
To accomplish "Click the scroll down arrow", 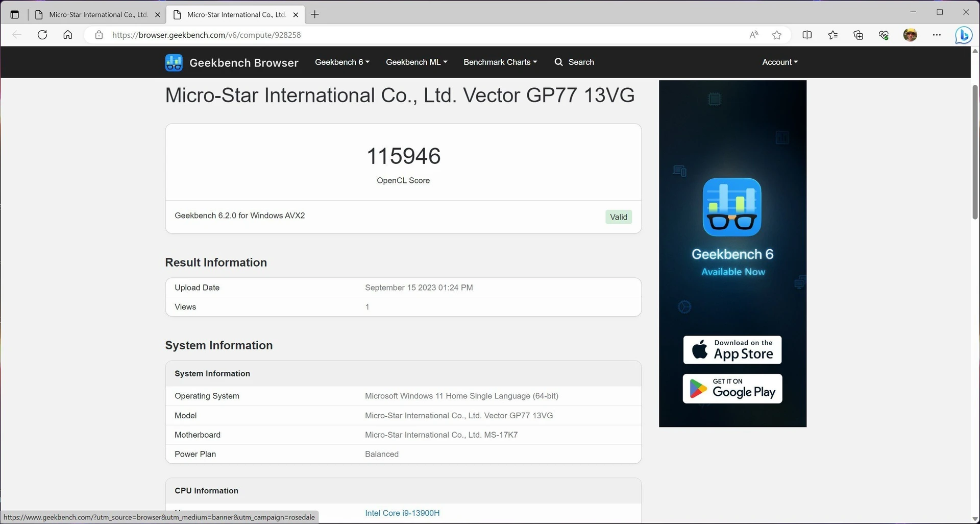I will (x=975, y=519).
